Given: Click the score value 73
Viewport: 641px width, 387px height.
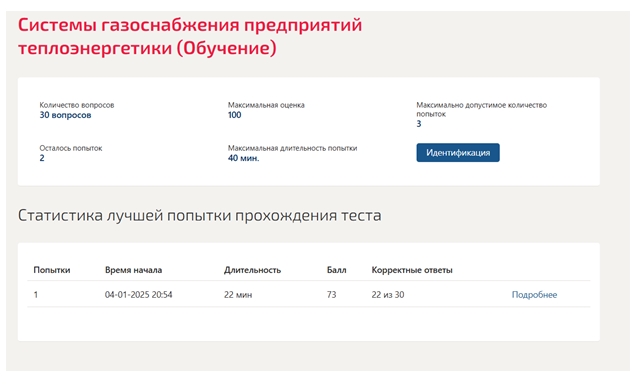Looking at the screenshot, I should (332, 295).
